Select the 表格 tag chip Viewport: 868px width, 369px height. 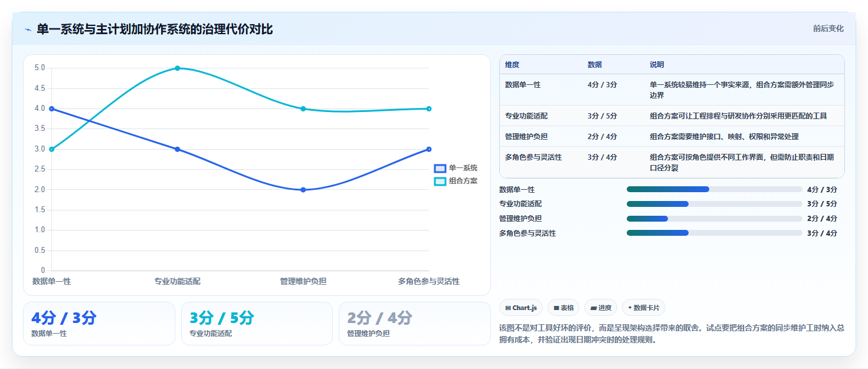pyautogui.click(x=564, y=308)
